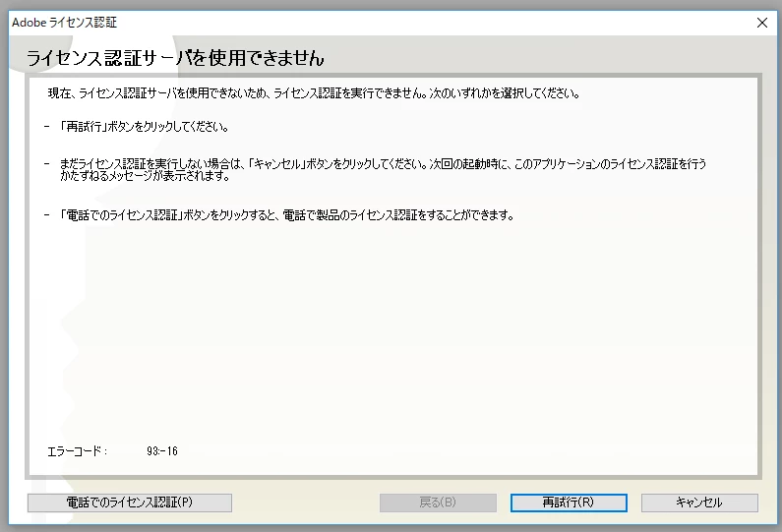Image resolution: width=782 pixels, height=532 pixels.
Task: Click the heading ライセンス認証サーバを使用できません
Action: [175, 58]
